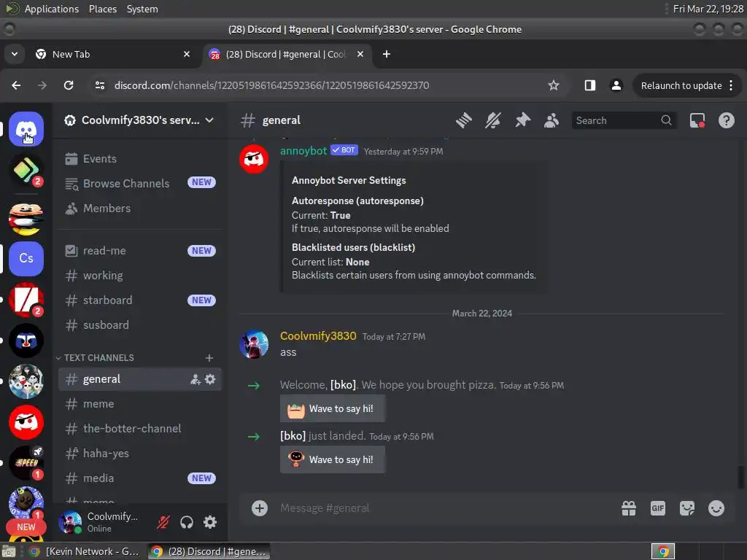The width and height of the screenshot is (747, 560).
Task: Open the attachment plus button in message bar
Action: (x=260, y=508)
